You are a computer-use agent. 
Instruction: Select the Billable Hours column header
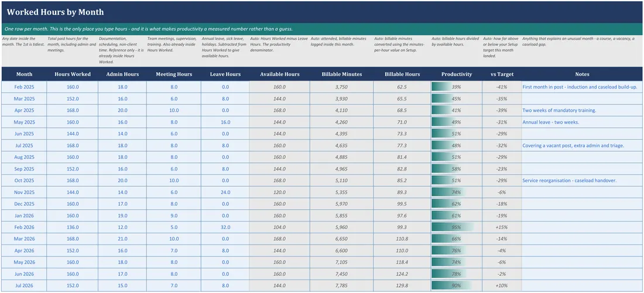(402, 74)
